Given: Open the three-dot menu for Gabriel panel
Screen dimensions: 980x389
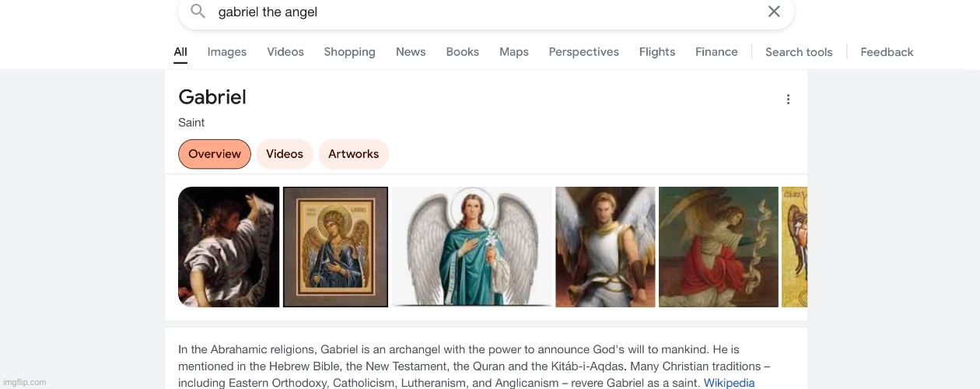Looking at the screenshot, I should (788, 100).
